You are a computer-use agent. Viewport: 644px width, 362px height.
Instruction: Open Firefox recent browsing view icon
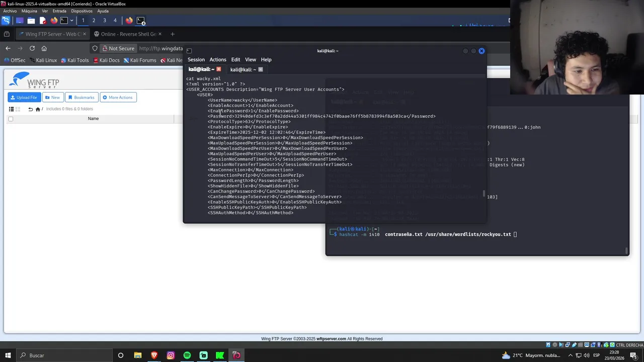tap(7, 34)
